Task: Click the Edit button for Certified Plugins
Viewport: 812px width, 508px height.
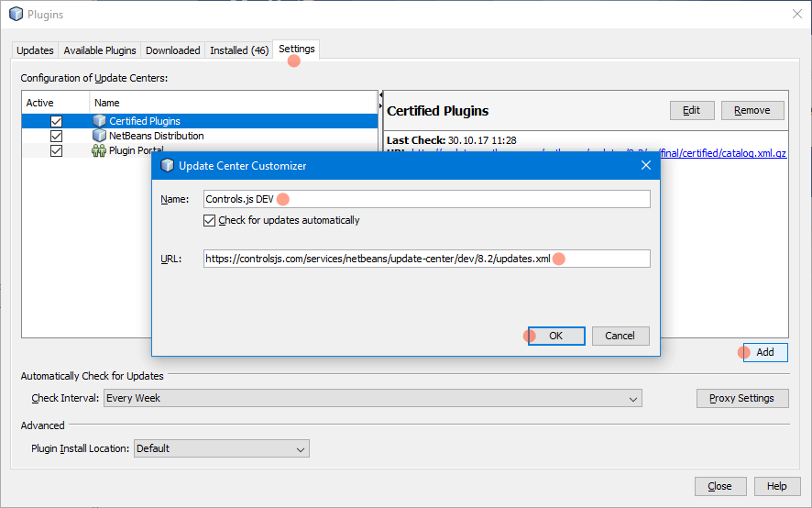Action: pos(692,110)
